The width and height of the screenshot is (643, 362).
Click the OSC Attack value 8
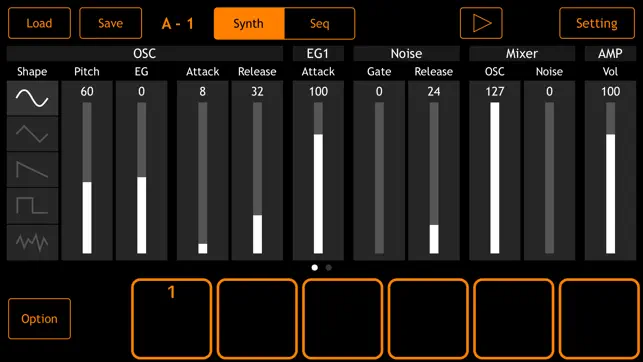203,91
